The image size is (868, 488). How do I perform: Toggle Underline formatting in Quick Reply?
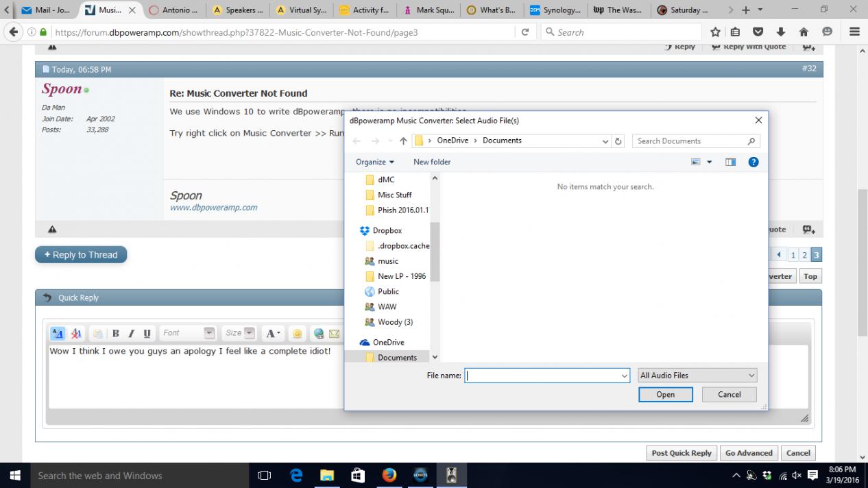click(147, 334)
